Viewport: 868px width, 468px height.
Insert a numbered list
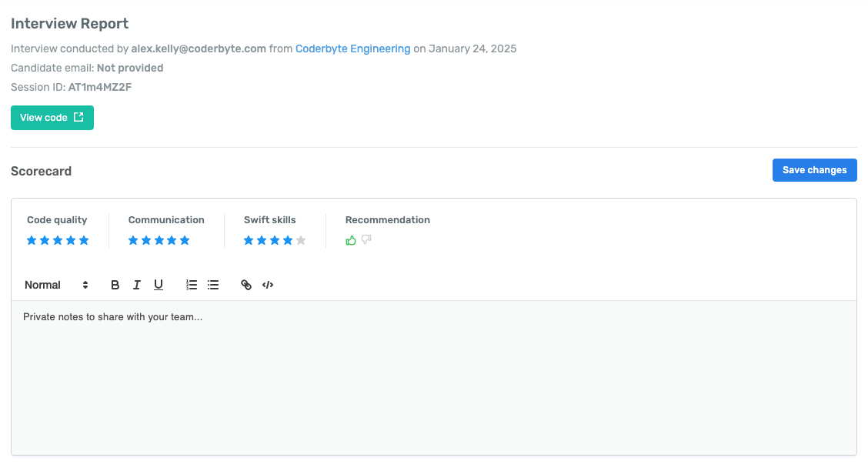[192, 286]
